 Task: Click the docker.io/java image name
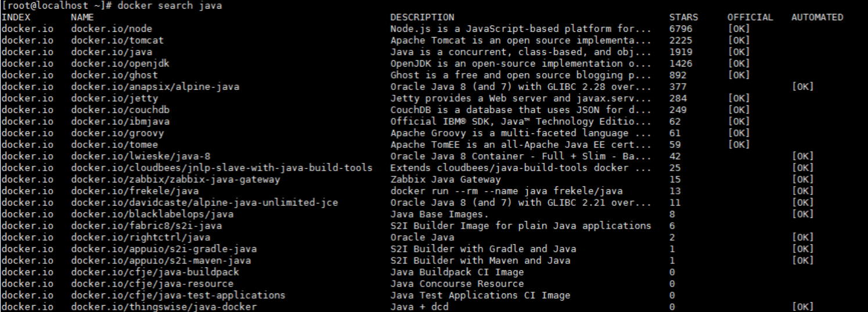point(111,52)
